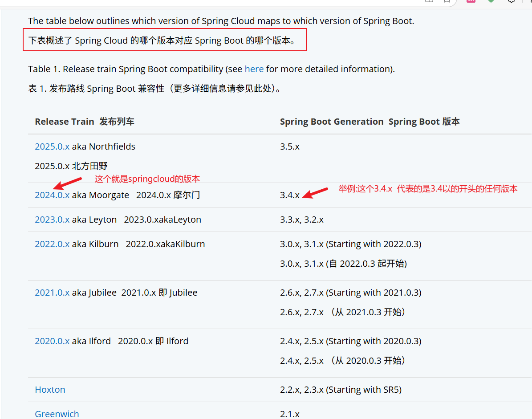
Task: Open the 2021.0.x Jubilee release link
Action: pyautogui.click(x=52, y=292)
